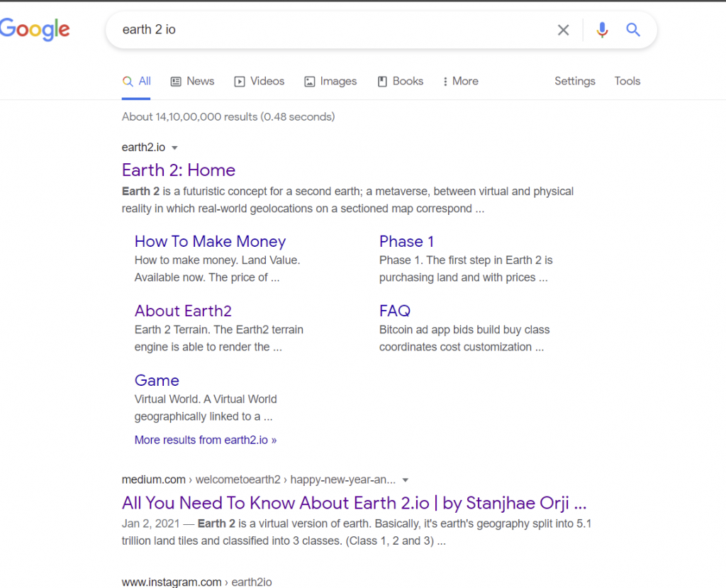Click the medium.com breadcrumb URL text

coord(258,479)
